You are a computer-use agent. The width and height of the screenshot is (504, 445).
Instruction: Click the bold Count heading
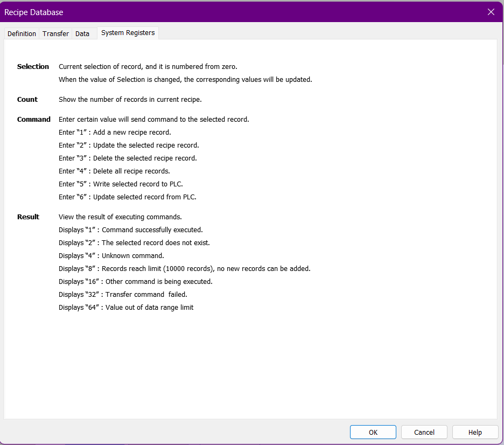click(27, 100)
